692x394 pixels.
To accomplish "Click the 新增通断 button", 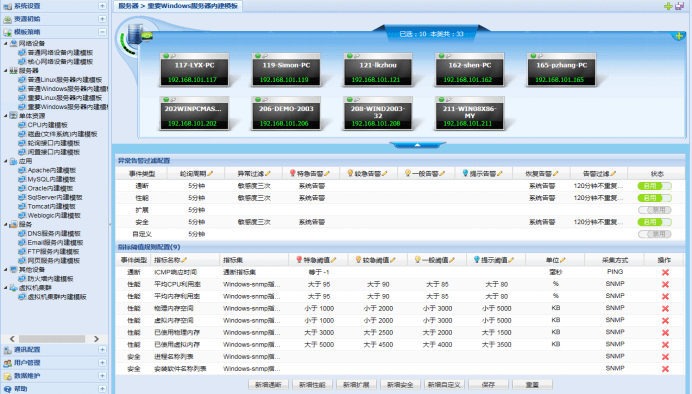I will click(x=268, y=385).
